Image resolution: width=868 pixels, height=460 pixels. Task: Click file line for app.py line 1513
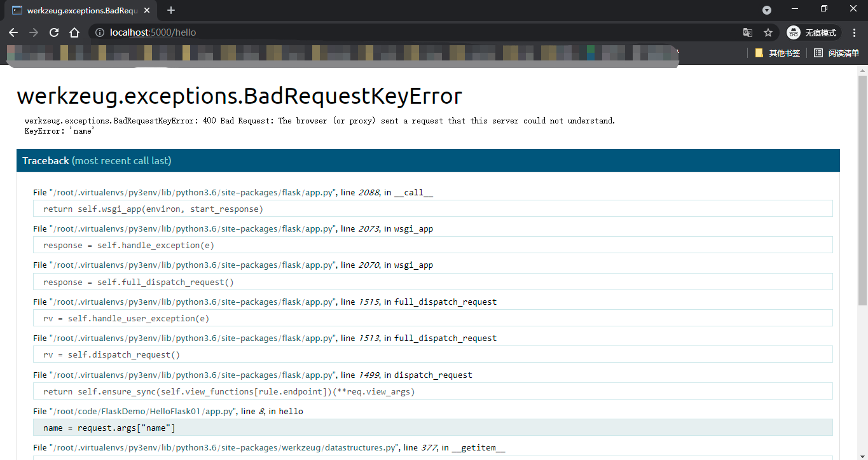[x=265, y=338]
